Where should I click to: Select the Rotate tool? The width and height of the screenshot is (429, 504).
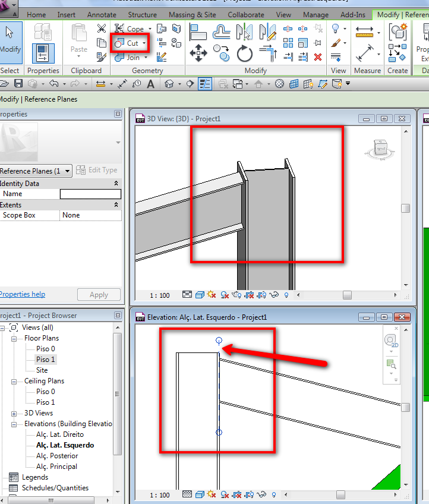(x=245, y=53)
